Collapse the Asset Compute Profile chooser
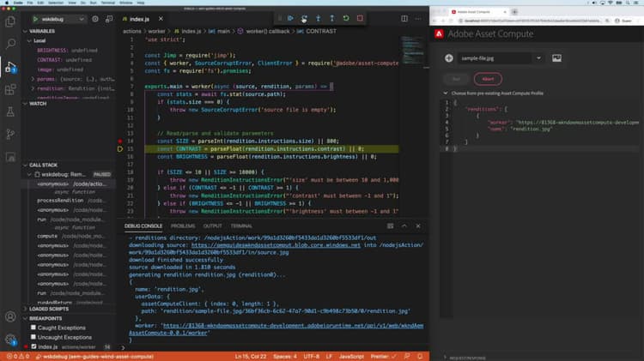 [x=446, y=93]
